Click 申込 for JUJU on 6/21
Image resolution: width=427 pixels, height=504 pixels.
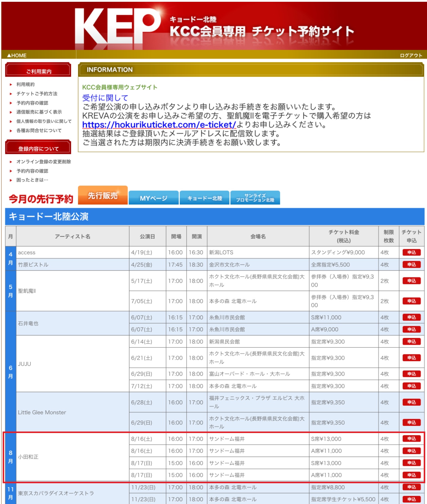(412, 358)
